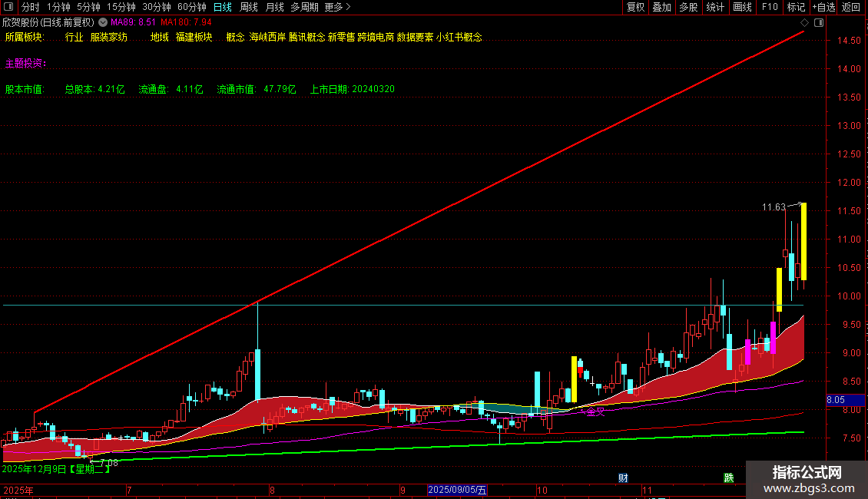Click the 金叉 golden cross annotation
The image size is (868, 499).
(x=595, y=411)
